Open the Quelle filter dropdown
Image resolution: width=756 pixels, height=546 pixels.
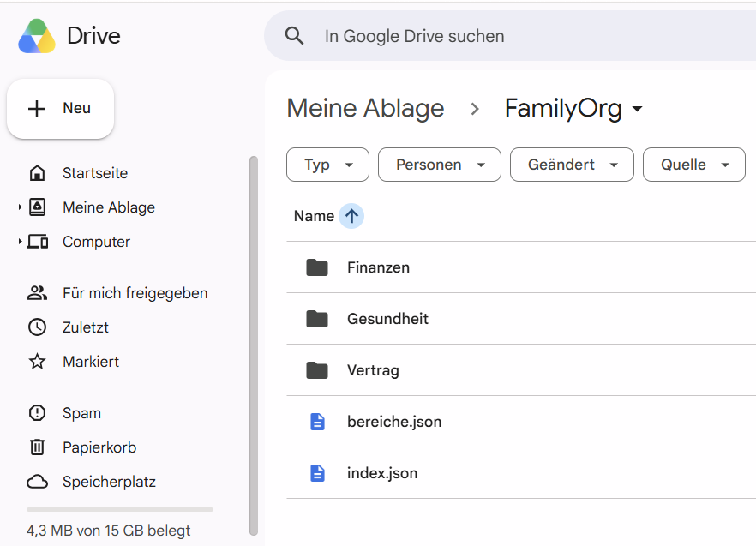click(694, 165)
